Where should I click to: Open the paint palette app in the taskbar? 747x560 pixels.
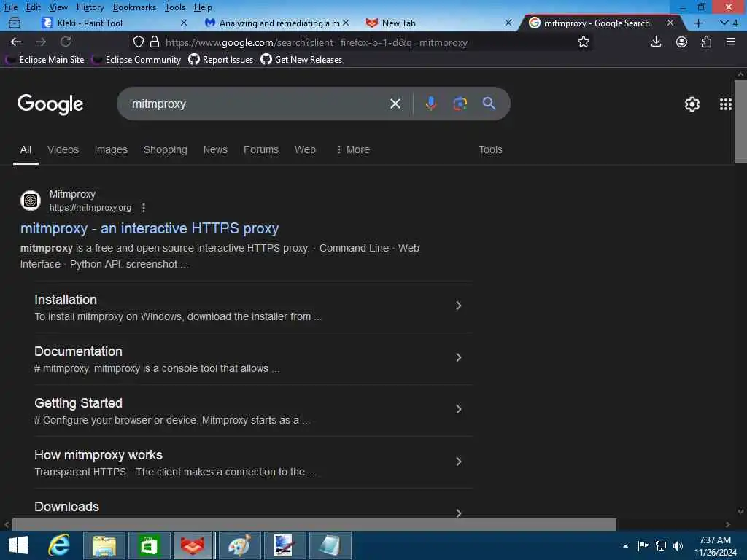[x=239, y=545]
